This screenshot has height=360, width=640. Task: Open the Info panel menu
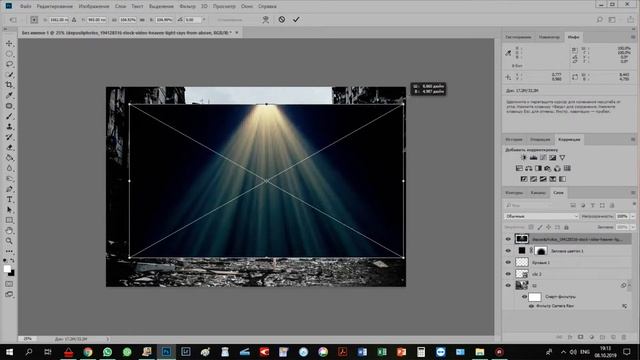pos(633,37)
